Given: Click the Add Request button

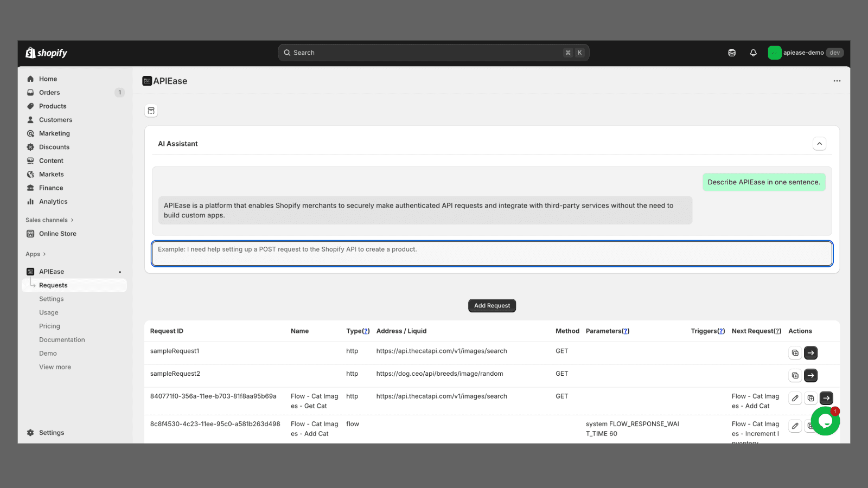Looking at the screenshot, I should [x=492, y=306].
